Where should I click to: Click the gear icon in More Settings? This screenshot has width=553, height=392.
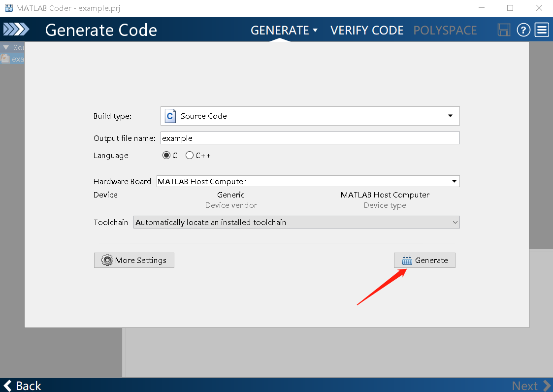point(107,260)
